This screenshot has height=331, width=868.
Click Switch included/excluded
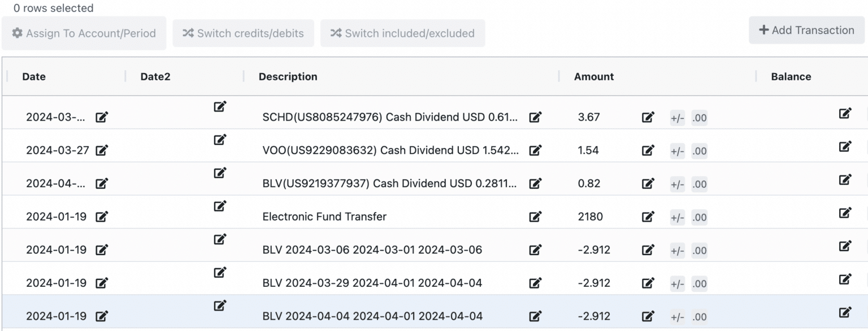pos(402,33)
